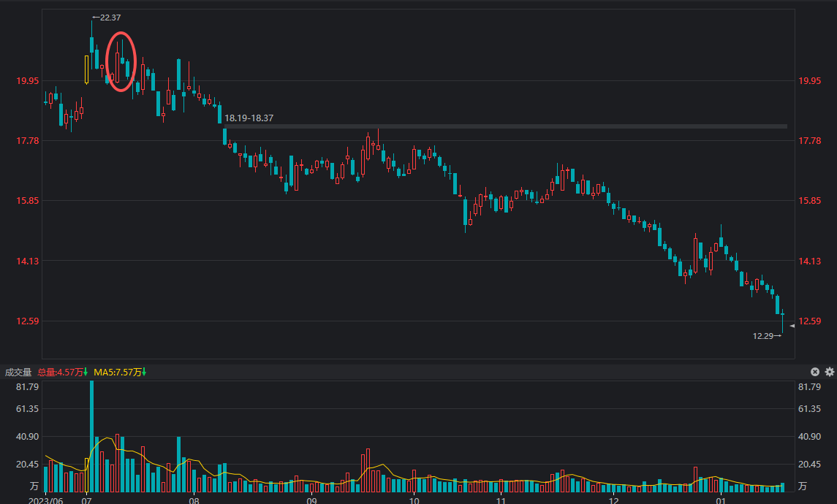The width and height of the screenshot is (837, 504).
Task: Click the red circle annotation
Action: tap(121, 62)
